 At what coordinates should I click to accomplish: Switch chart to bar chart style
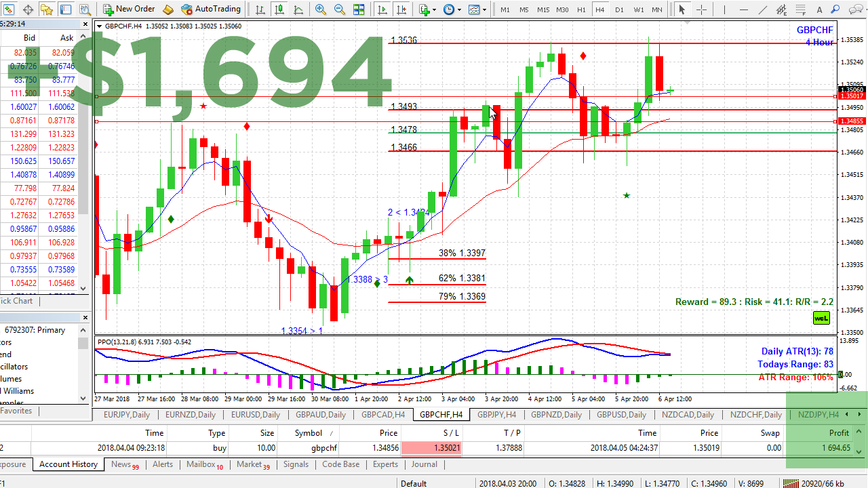(x=260, y=9)
